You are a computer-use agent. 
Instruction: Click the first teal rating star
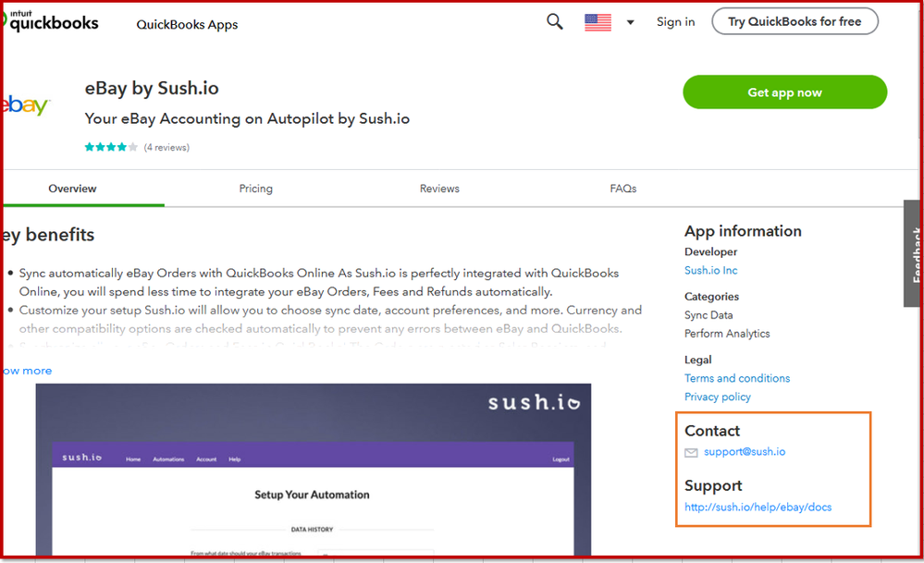click(90, 146)
